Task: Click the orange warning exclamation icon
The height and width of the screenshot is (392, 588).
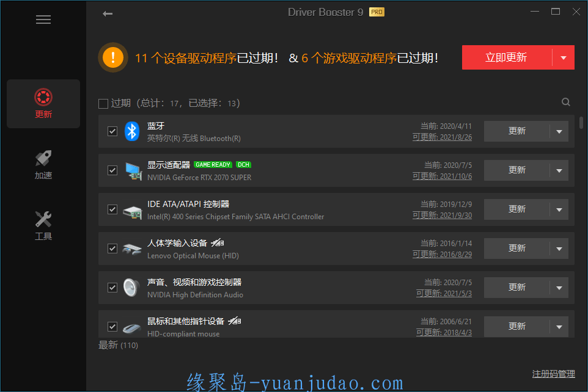Action: tap(113, 58)
